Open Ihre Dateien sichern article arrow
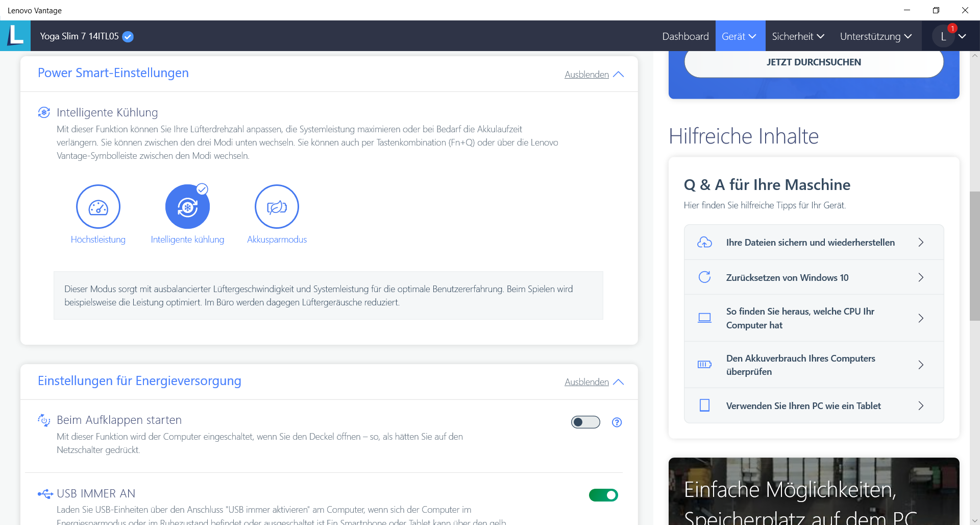 pos(921,243)
